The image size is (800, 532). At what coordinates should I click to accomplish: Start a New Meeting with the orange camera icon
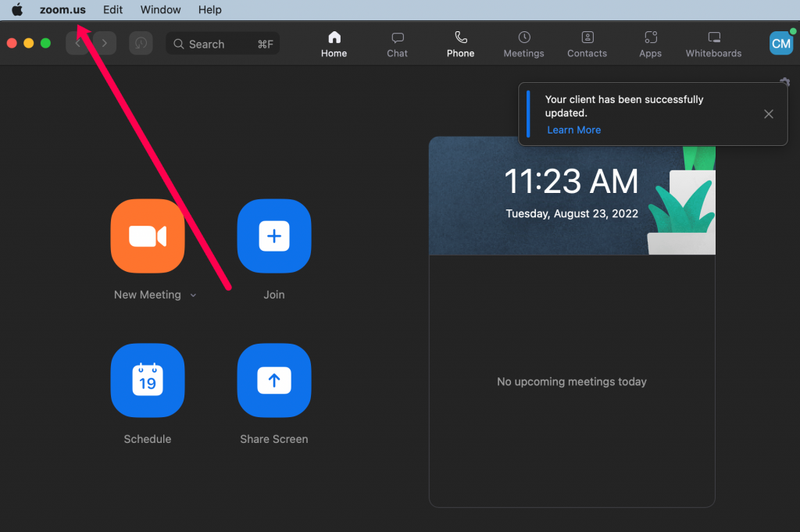tap(147, 236)
